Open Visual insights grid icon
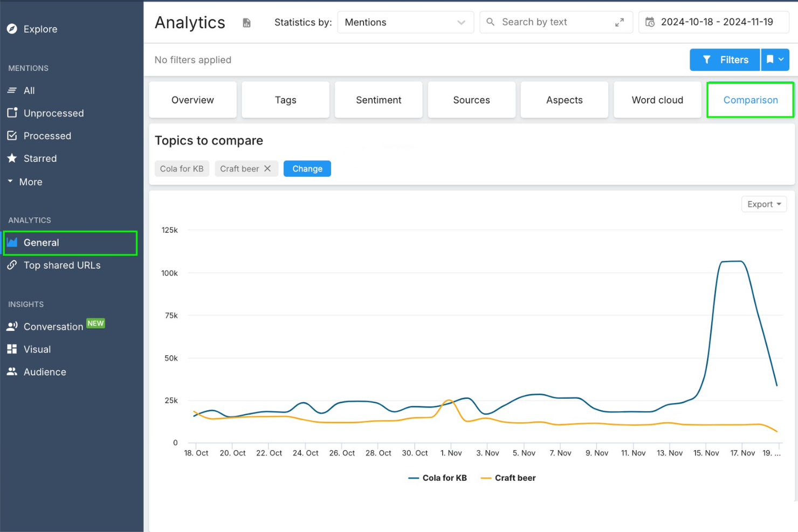The height and width of the screenshot is (532, 798). point(12,349)
